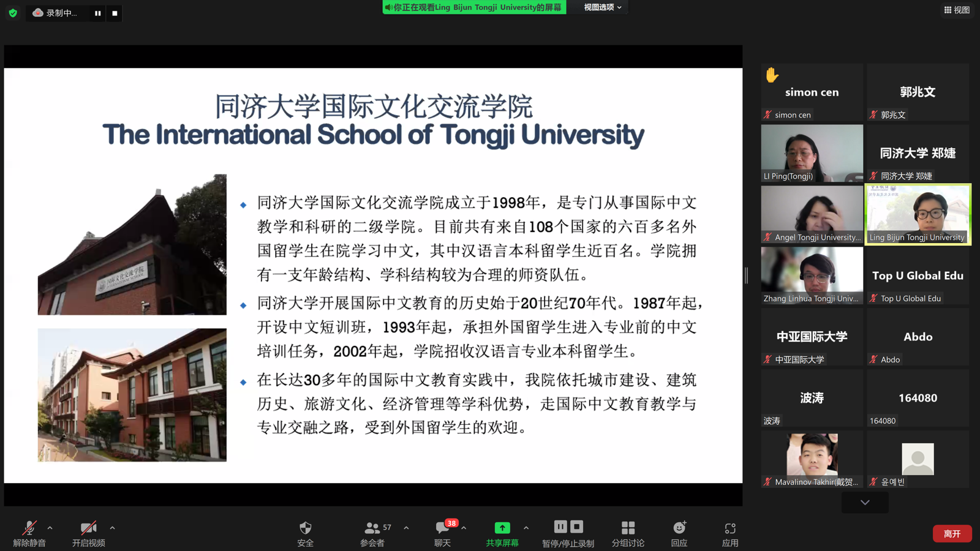
Task: Click the red 离开 leave button
Action: point(952,534)
